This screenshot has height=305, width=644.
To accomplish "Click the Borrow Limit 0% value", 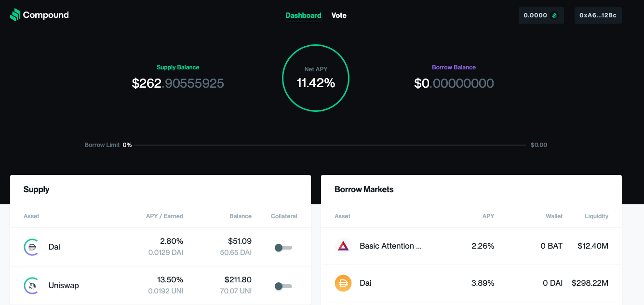I will pyautogui.click(x=127, y=145).
